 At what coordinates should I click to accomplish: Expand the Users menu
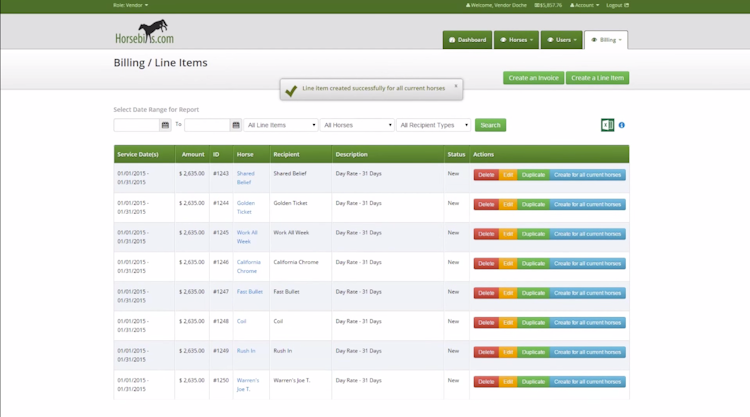pos(562,40)
